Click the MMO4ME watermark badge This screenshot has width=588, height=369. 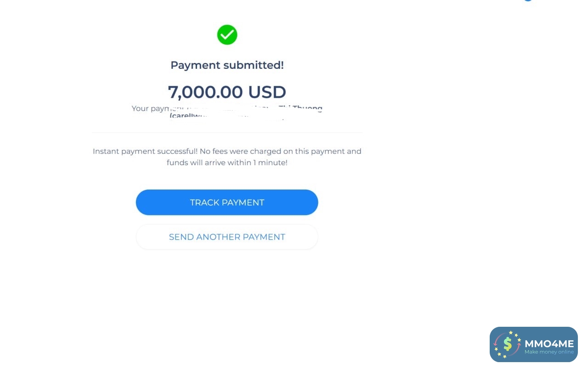pos(533,344)
